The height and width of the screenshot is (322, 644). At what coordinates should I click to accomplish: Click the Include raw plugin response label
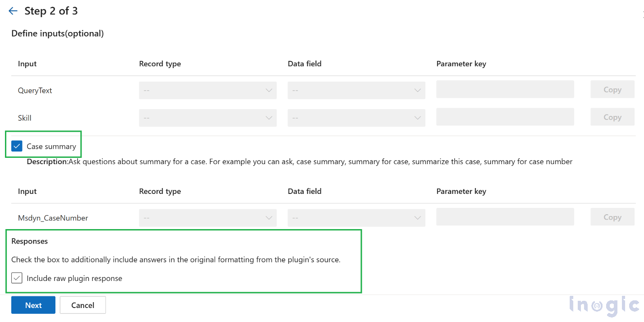click(x=74, y=278)
